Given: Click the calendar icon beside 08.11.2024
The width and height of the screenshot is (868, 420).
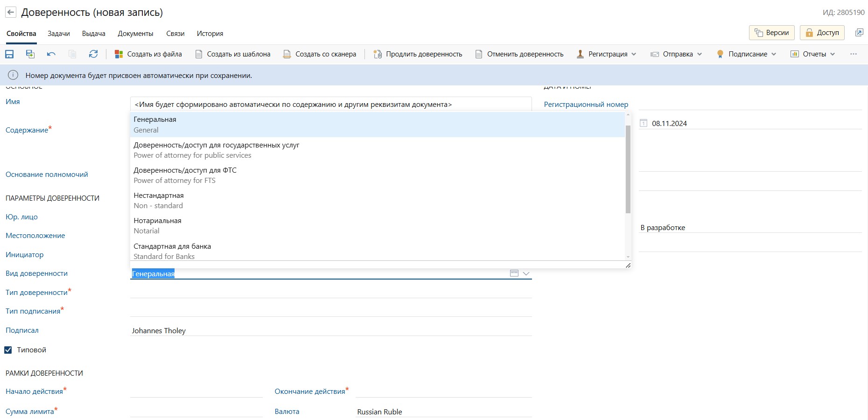Looking at the screenshot, I should (x=644, y=123).
